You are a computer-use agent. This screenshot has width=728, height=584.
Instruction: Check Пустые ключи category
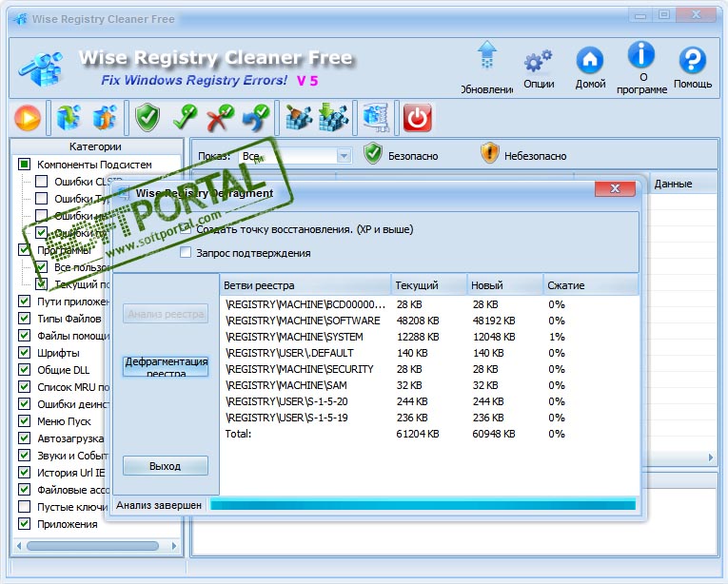tap(24, 506)
